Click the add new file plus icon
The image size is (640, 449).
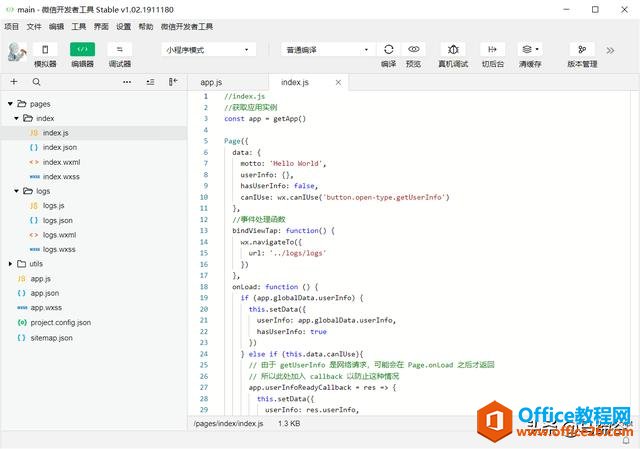(x=14, y=82)
